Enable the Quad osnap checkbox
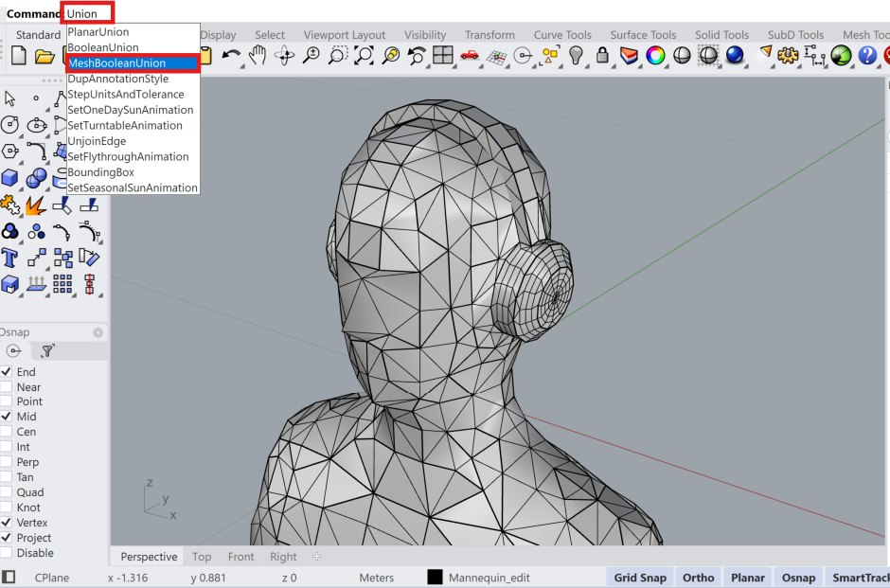The image size is (890, 588). click(x=7, y=492)
